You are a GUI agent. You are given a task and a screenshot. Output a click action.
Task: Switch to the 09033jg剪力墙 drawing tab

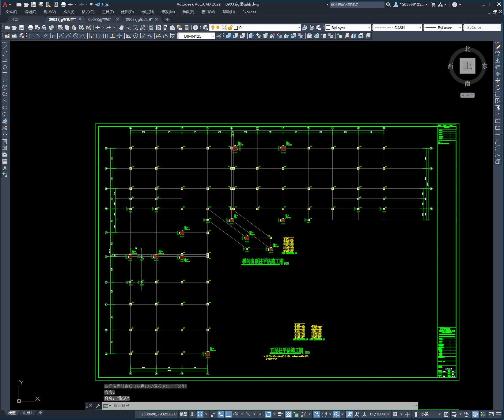click(x=139, y=19)
